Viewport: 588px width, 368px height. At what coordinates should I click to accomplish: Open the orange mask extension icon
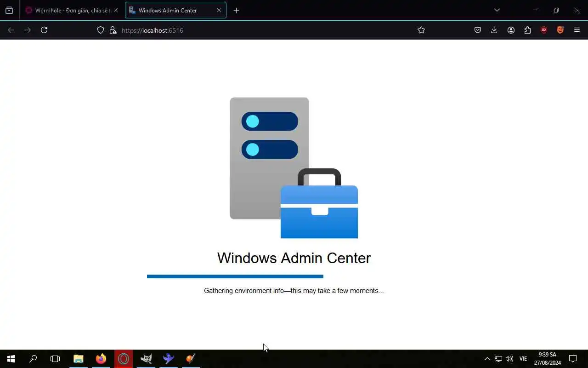coord(560,30)
